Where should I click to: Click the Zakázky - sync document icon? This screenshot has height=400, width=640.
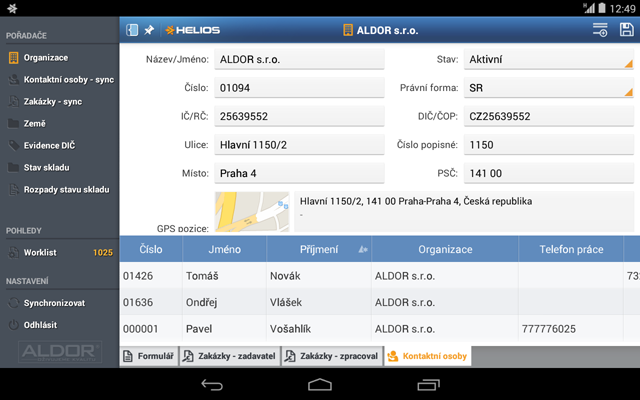(x=13, y=102)
